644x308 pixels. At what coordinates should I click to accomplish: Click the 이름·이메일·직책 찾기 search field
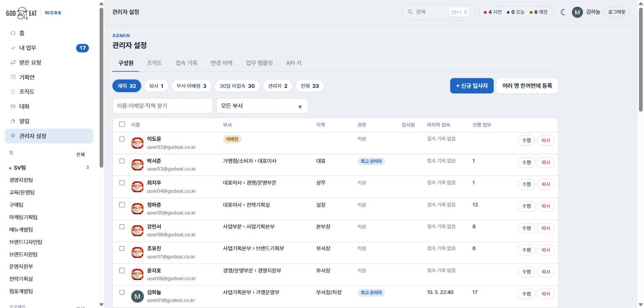point(163,106)
